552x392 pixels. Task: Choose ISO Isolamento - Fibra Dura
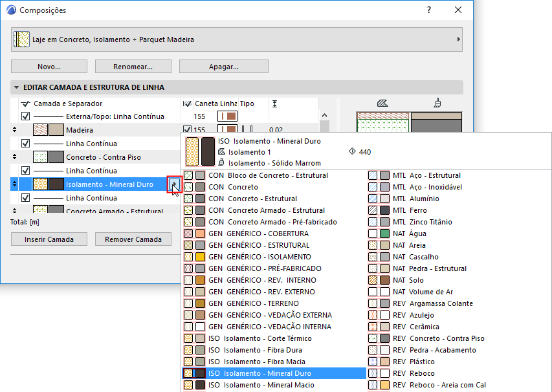click(x=274, y=350)
